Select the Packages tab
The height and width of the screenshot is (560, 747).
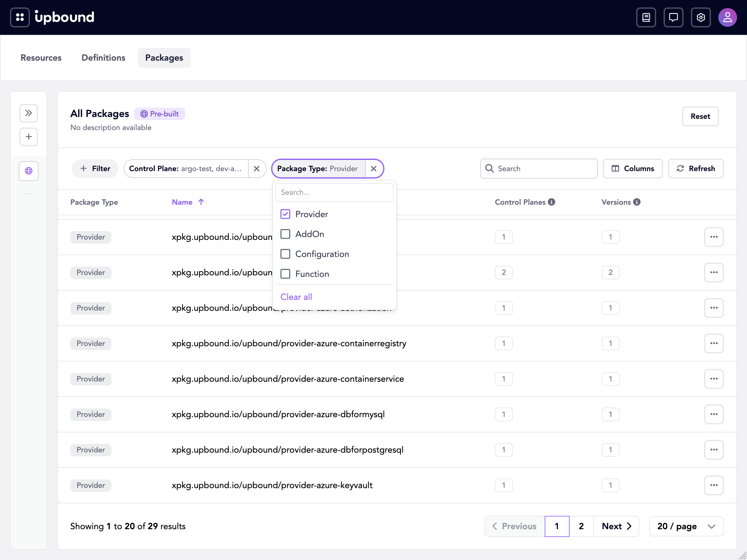[x=164, y=58]
